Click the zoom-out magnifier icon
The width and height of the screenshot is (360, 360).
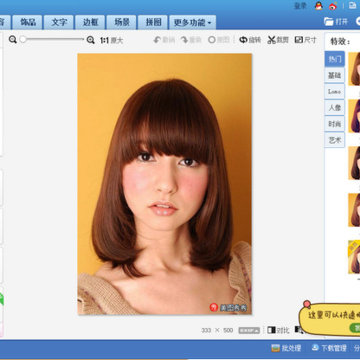13,40
